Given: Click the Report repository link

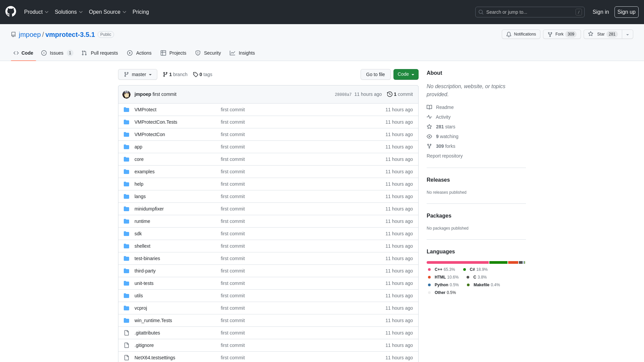Looking at the screenshot, I should pos(444,156).
